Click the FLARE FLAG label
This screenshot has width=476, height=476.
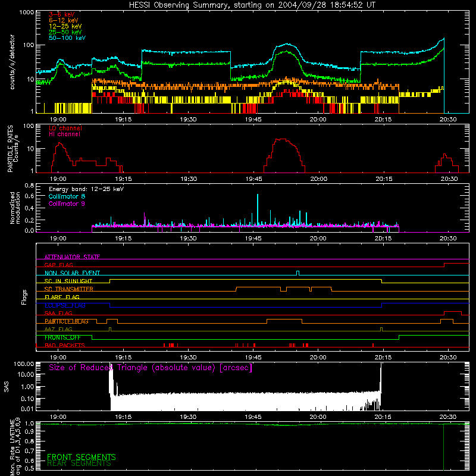click(62, 297)
